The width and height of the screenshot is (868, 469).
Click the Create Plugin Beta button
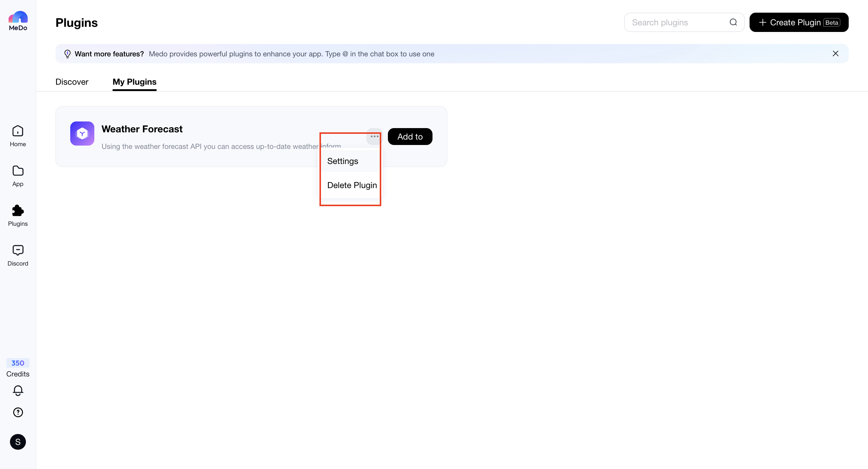point(799,22)
